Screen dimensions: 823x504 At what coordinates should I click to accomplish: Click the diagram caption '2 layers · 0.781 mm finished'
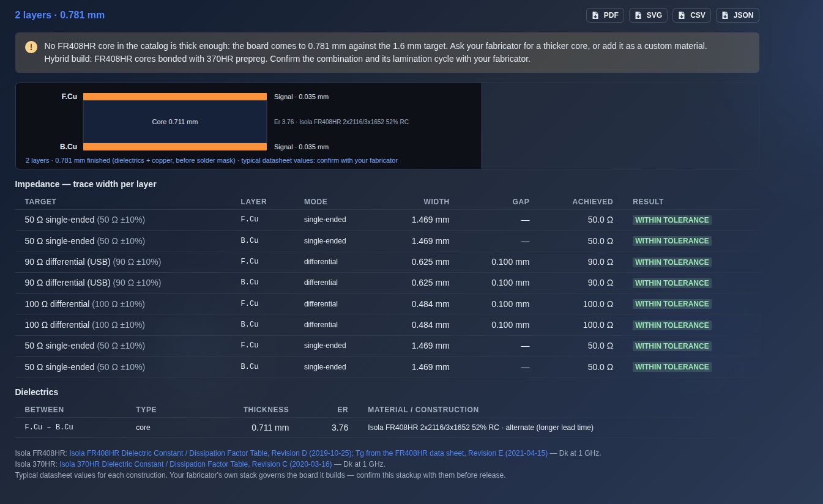point(212,160)
